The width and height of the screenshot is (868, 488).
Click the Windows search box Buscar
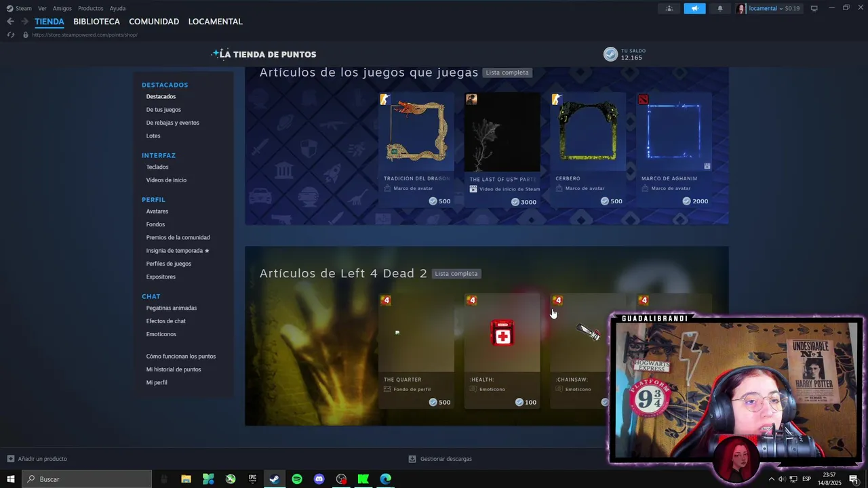tap(87, 479)
